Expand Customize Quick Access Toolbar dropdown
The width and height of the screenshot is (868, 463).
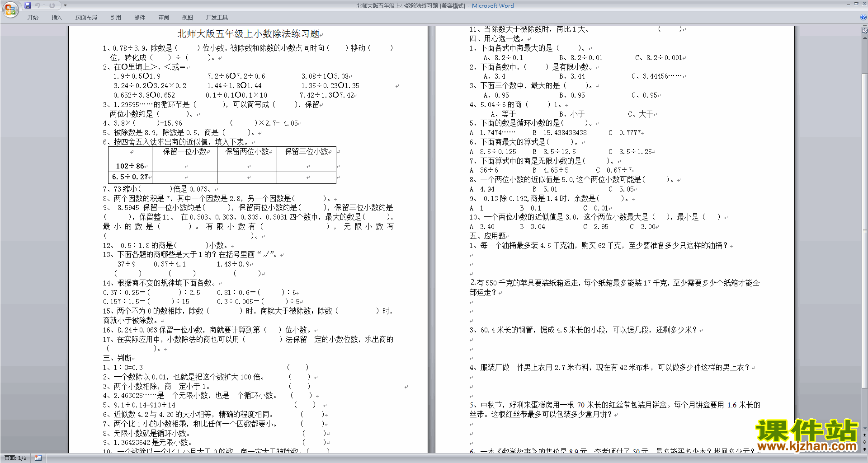coord(65,5)
